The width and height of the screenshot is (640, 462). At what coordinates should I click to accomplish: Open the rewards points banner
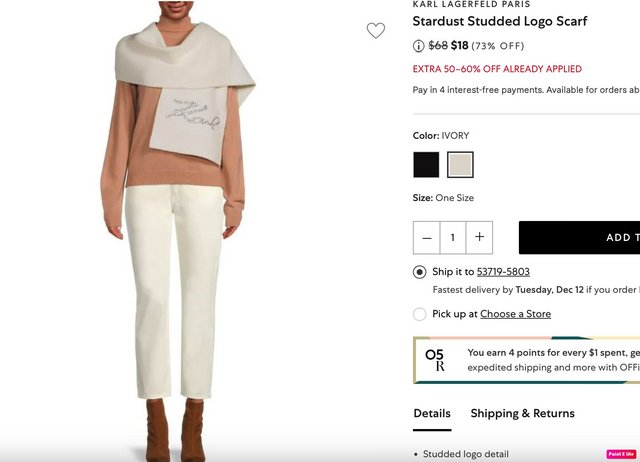527,360
